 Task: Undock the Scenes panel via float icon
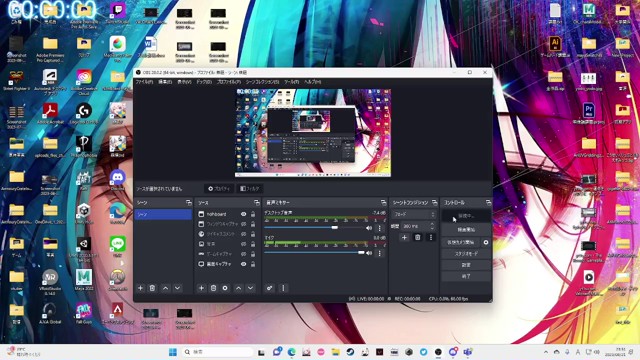[x=189, y=202]
